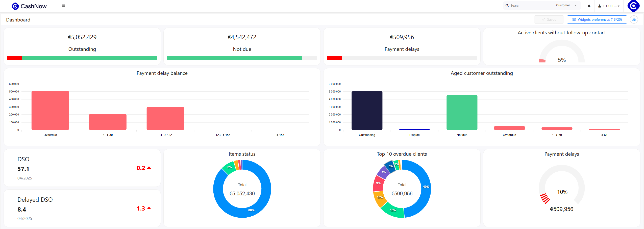Click the ≥ 157 axis label
The width and height of the screenshot is (644, 229).
pos(280,135)
